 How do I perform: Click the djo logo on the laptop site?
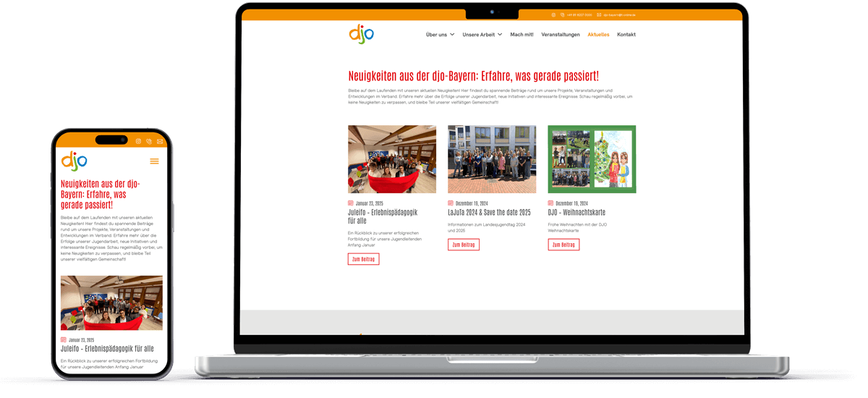361,34
